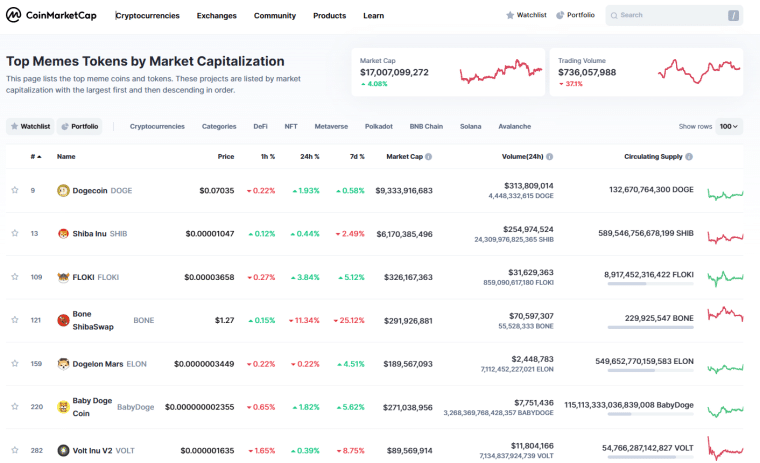Sort by 24h % column header

[x=310, y=157]
